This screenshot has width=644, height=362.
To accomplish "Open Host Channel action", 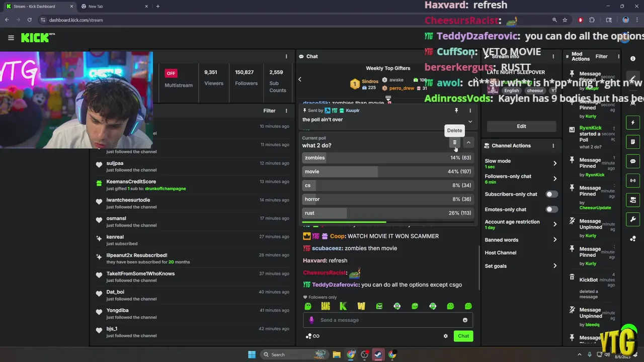I will (501, 253).
